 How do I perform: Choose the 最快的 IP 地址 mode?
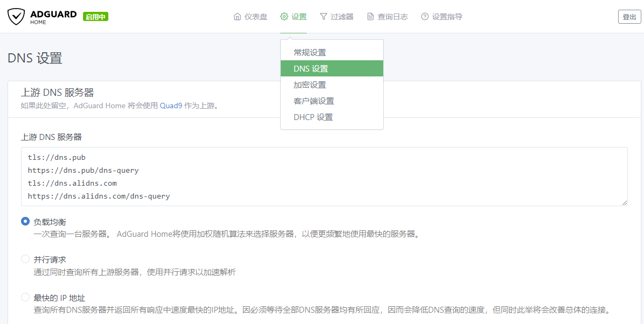coord(25,297)
